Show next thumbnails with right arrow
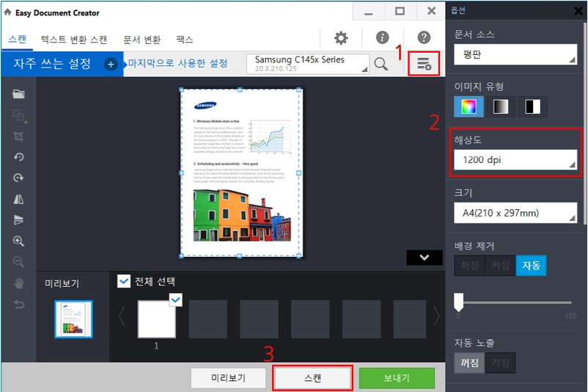588x392 pixels. pyautogui.click(x=436, y=316)
